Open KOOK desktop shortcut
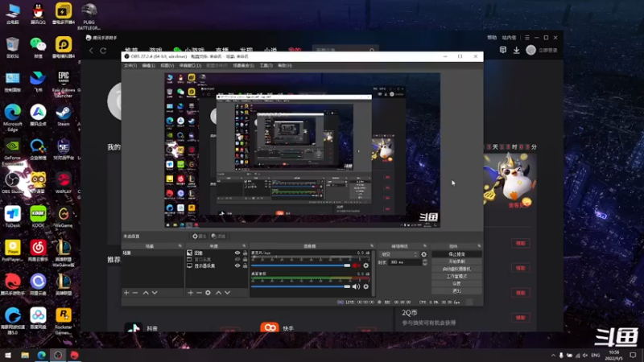The width and height of the screenshot is (644, 362). click(38, 217)
